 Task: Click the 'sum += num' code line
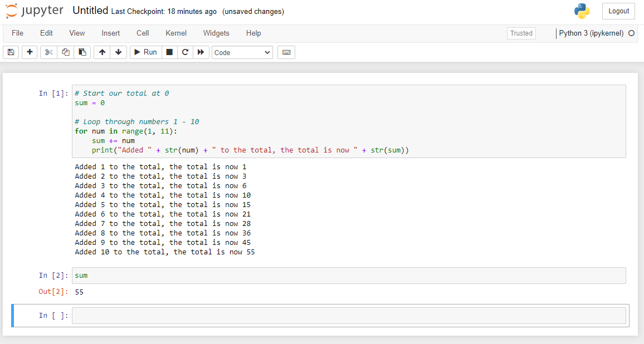tap(113, 141)
